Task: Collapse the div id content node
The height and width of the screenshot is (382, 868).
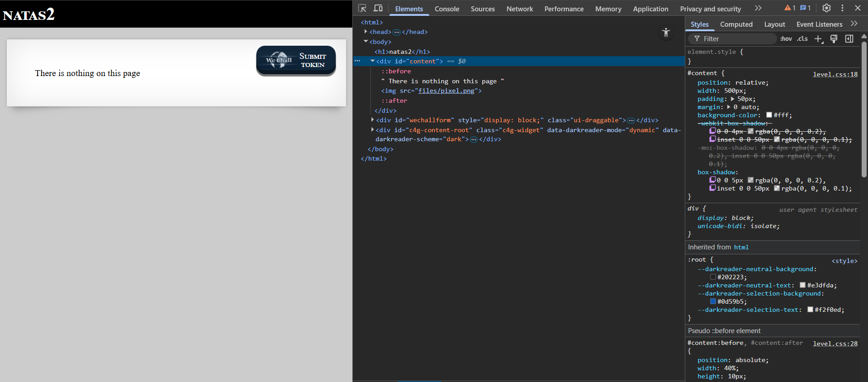Action: pos(372,61)
